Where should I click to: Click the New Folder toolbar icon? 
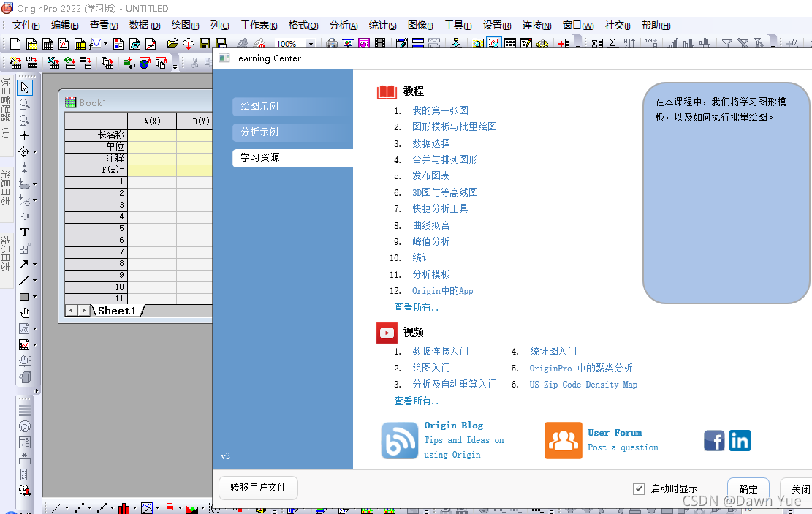pos(31,44)
